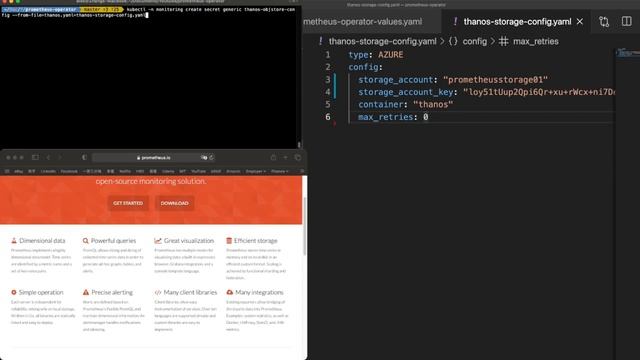Click the DOWNLOAD button

tap(174, 203)
